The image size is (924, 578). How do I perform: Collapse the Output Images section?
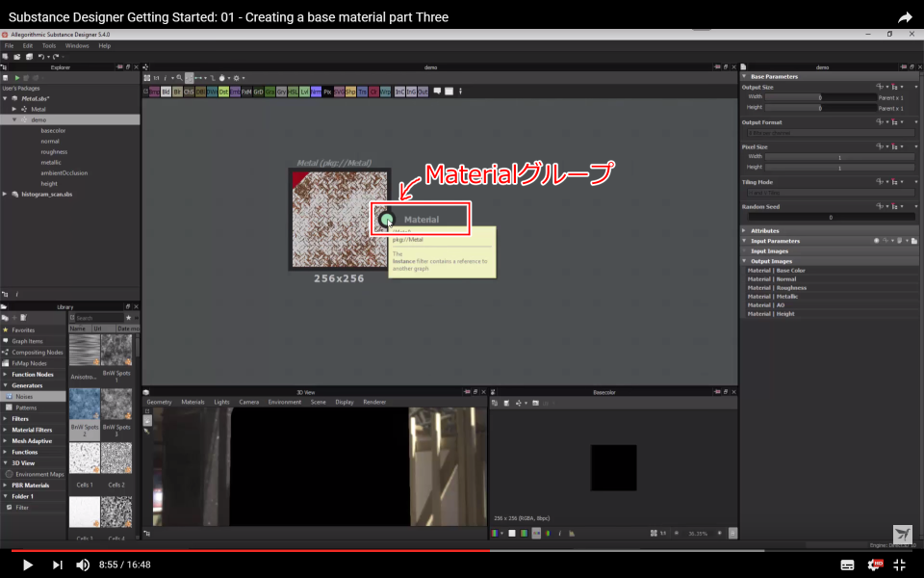[x=744, y=261]
